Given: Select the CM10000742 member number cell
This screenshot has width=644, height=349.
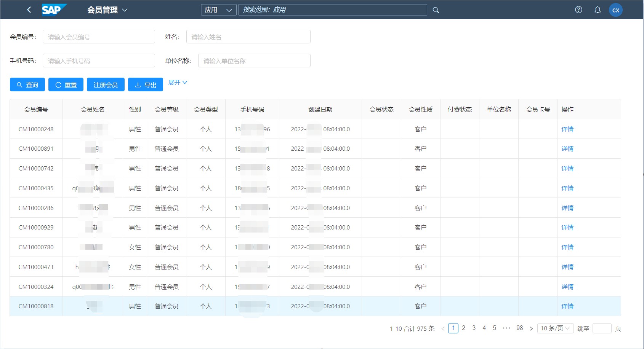Looking at the screenshot, I should click(x=36, y=169).
